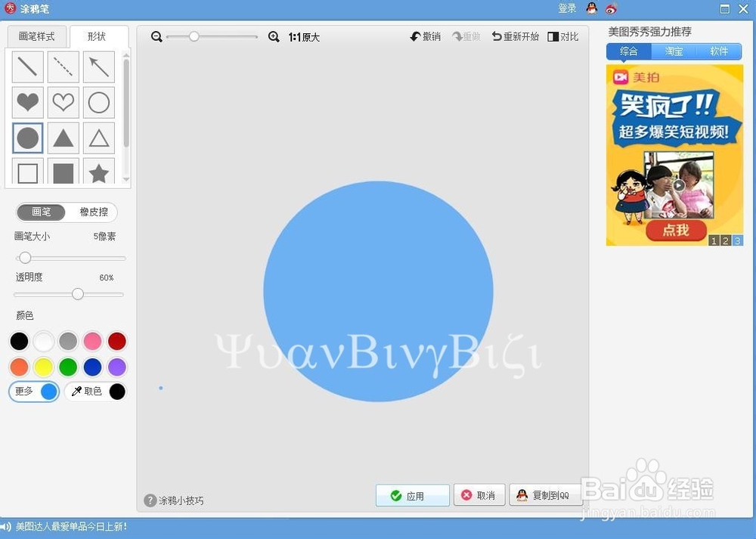Image resolution: width=756 pixels, height=539 pixels.
Task: Show ad page 3
Action: pyautogui.click(x=737, y=240)
